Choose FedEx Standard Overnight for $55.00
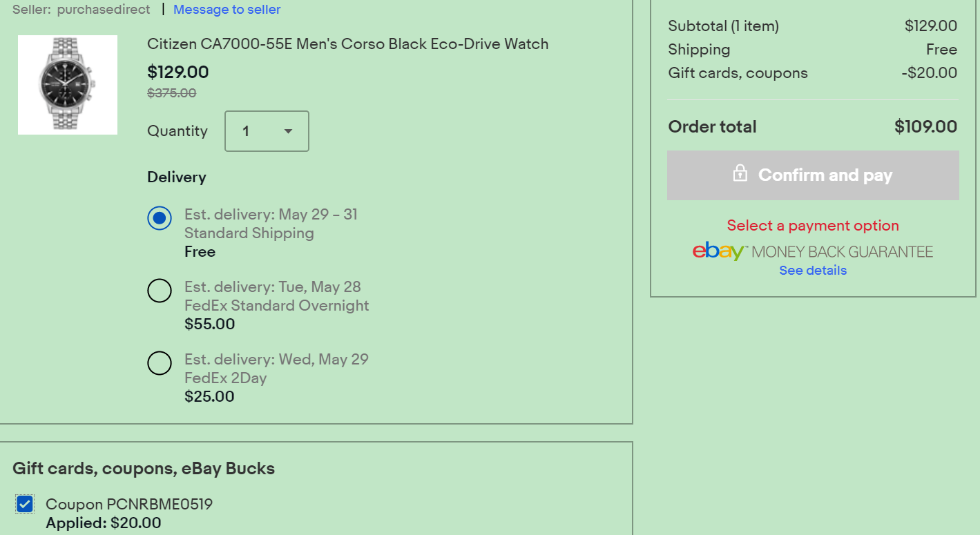The image size is (980, 535). point(160,291)
